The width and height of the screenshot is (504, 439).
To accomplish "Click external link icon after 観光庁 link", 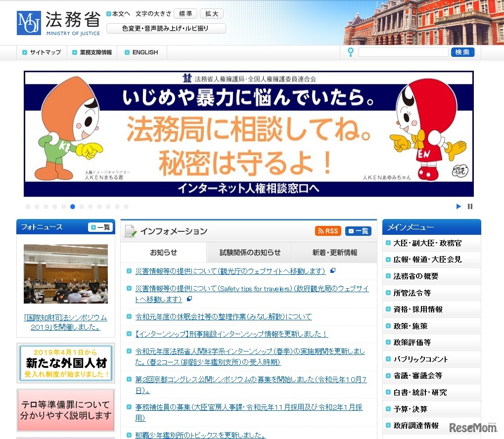I will [x=333, y=270].
